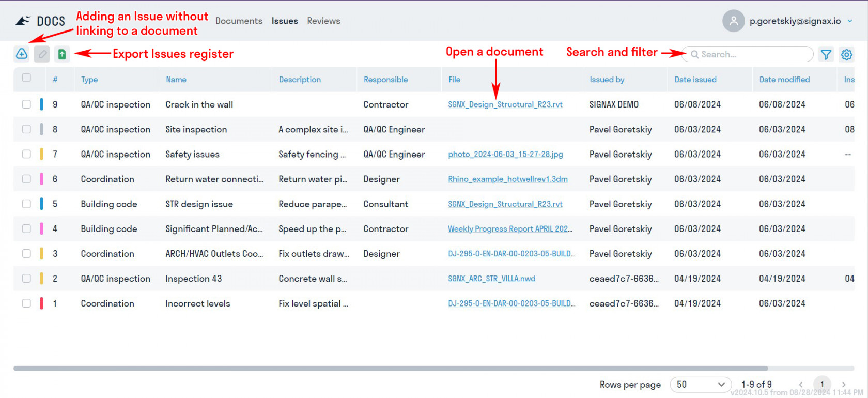868x398 pixels.
Task: Click 'Safety issues' name cell
Action: click(x=192, y=154)
